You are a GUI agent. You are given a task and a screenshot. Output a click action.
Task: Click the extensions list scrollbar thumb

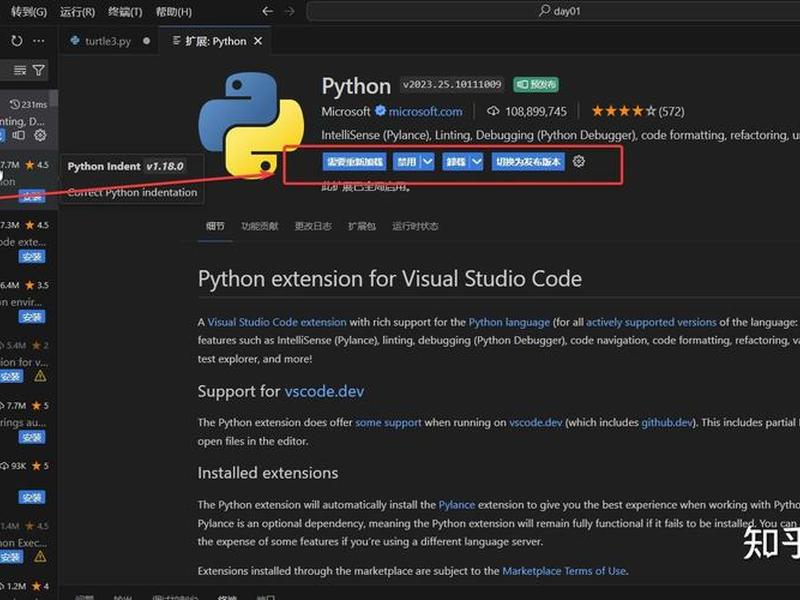pos(54,99)
